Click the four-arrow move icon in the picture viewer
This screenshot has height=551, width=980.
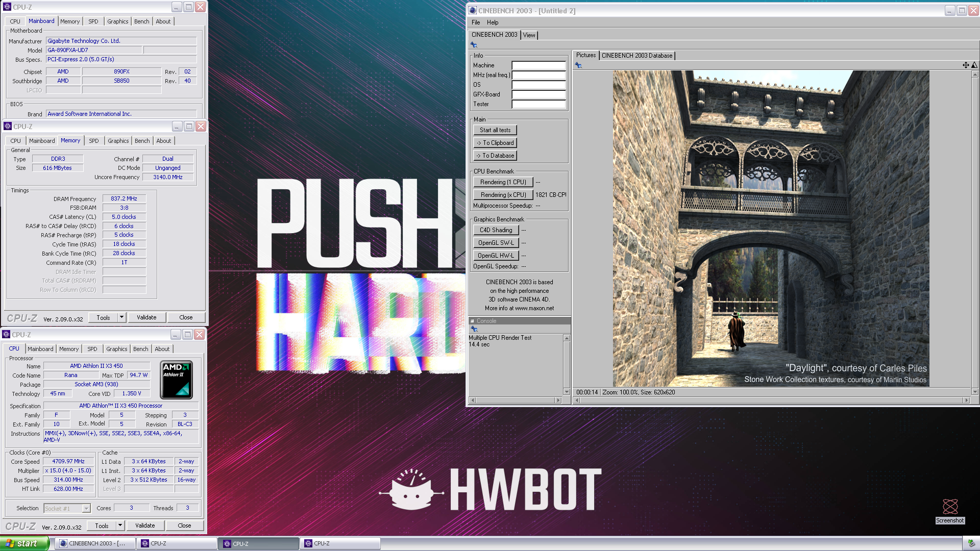pyautogui.click(x=966, y=65)
